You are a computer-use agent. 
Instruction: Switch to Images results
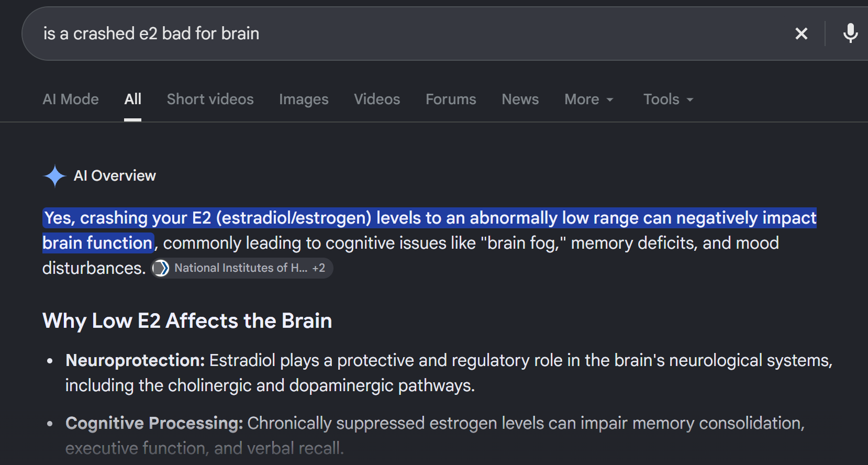[x=304, y=99]
